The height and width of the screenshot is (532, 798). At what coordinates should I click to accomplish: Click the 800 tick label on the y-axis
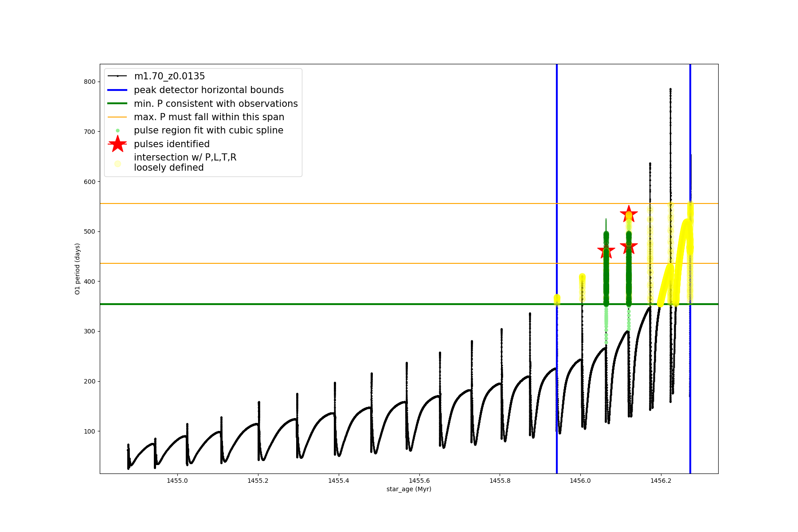(90, 82)
